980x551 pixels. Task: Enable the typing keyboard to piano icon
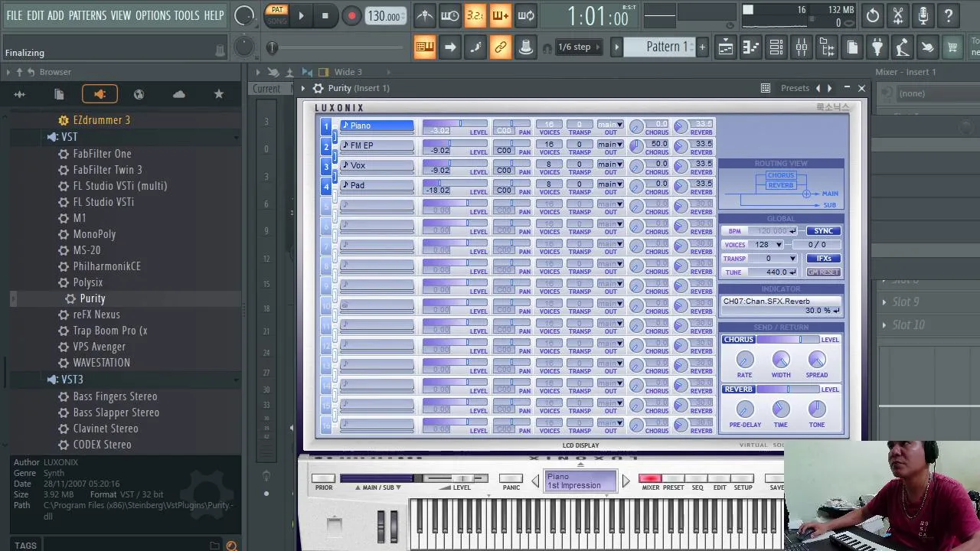click(x=425, y=47)
